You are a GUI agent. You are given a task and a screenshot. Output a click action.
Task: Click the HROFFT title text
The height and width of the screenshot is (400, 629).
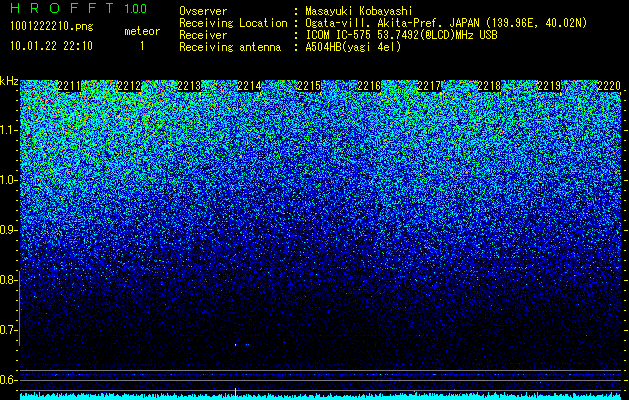click(62, 8)
